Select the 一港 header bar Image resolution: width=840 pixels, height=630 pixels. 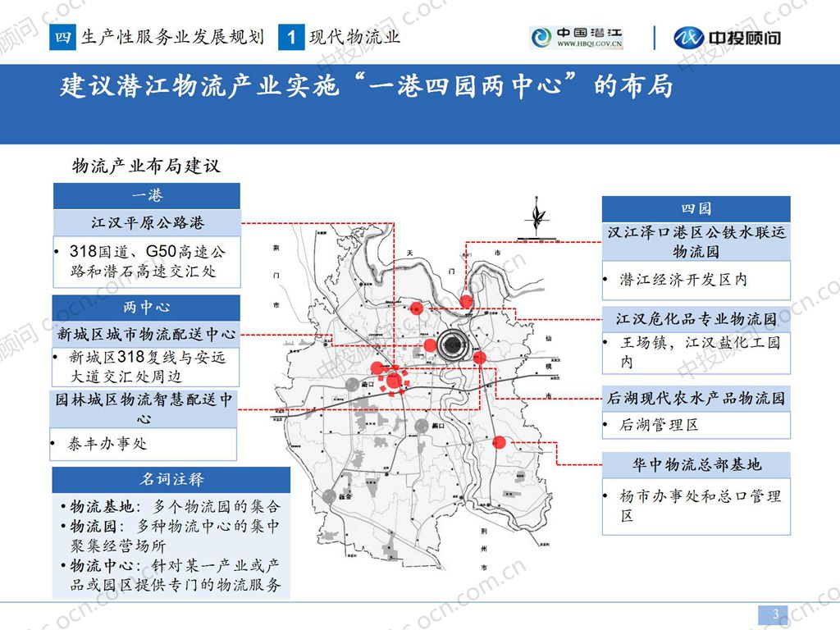pyautogui.click(x=146, y=195)
